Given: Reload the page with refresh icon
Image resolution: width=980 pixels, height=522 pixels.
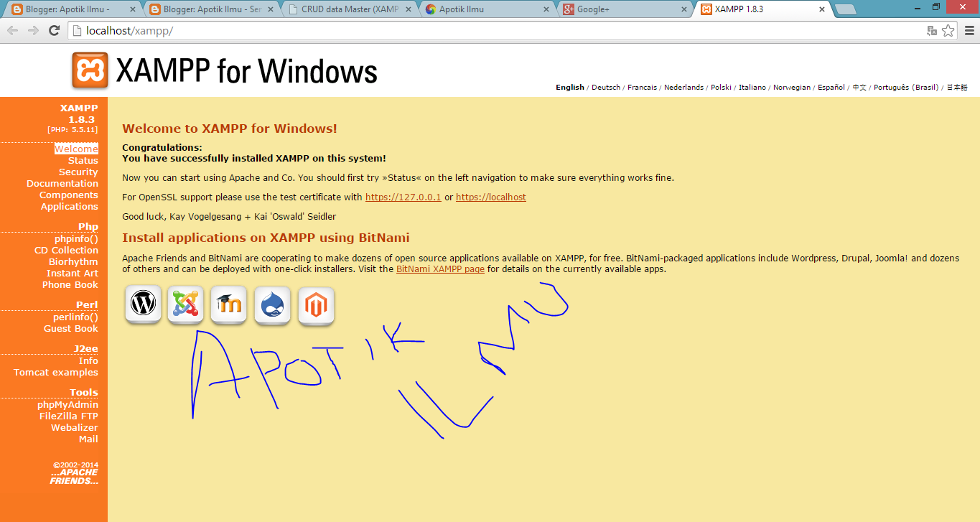Looking at the screenshot, I should 54,31.
